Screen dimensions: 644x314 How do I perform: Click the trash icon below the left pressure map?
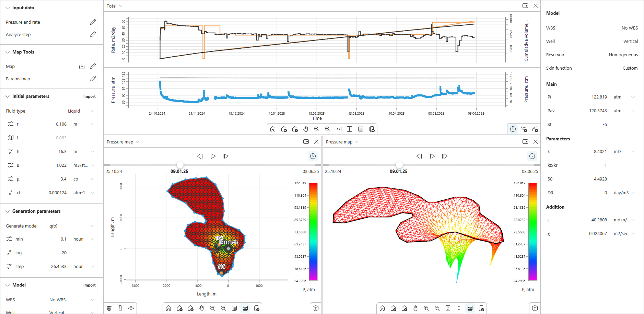click(x=109, y=308)
